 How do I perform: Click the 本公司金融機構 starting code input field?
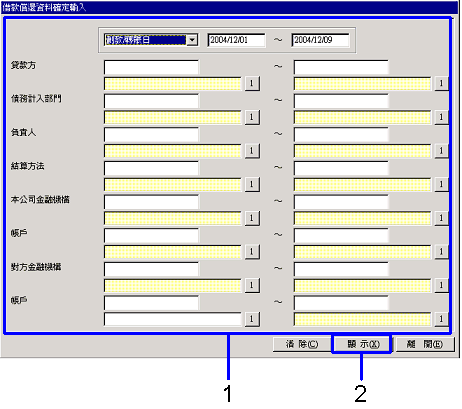point(151,202)
